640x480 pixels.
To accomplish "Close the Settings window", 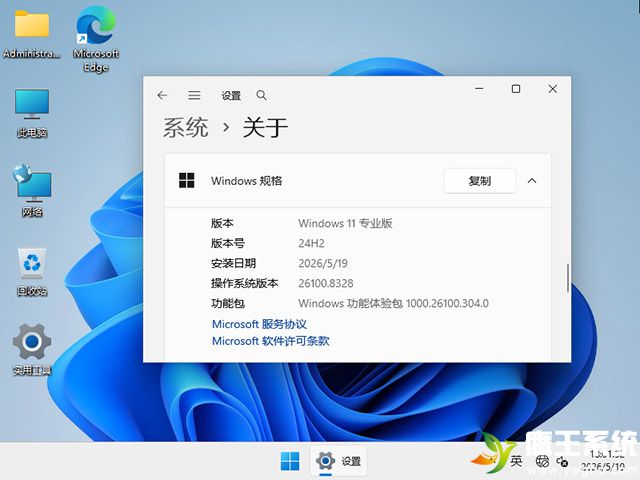I will pos(553,89).
